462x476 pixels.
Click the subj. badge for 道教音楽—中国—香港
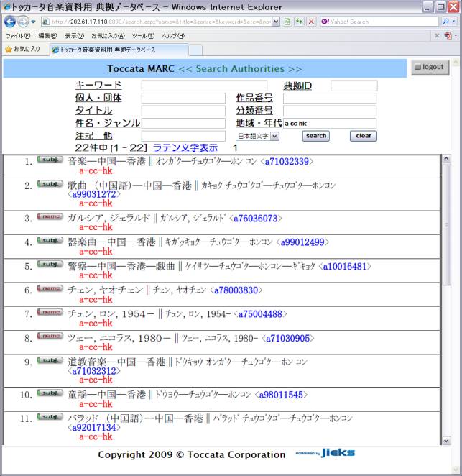point(50,360)
